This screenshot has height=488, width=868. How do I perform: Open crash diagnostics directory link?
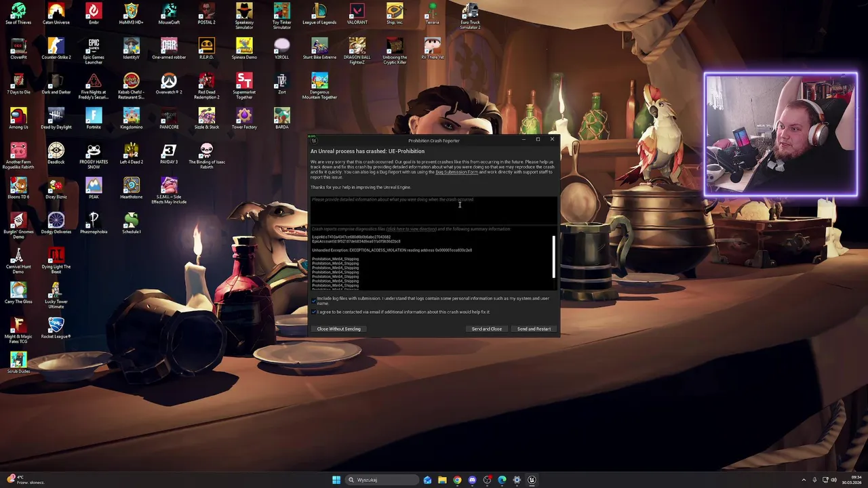tap(411, 229)
